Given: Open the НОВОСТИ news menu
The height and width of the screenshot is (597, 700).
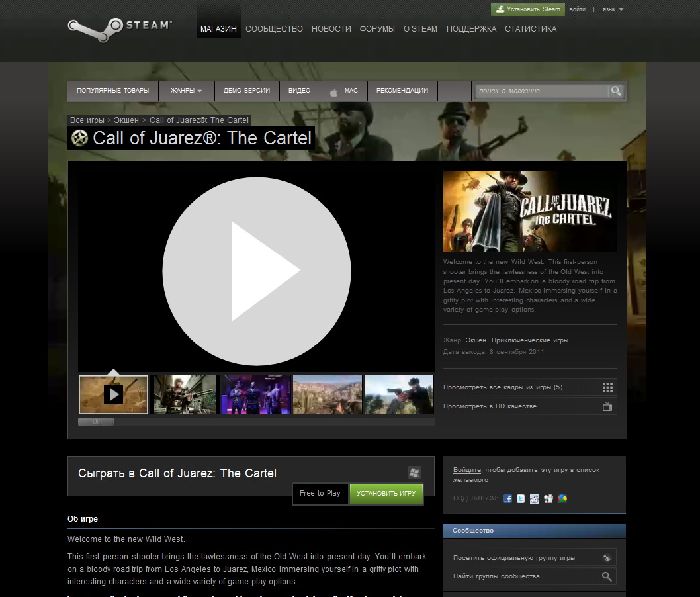Looking at the screenshot, I should [x=331, y=29].
